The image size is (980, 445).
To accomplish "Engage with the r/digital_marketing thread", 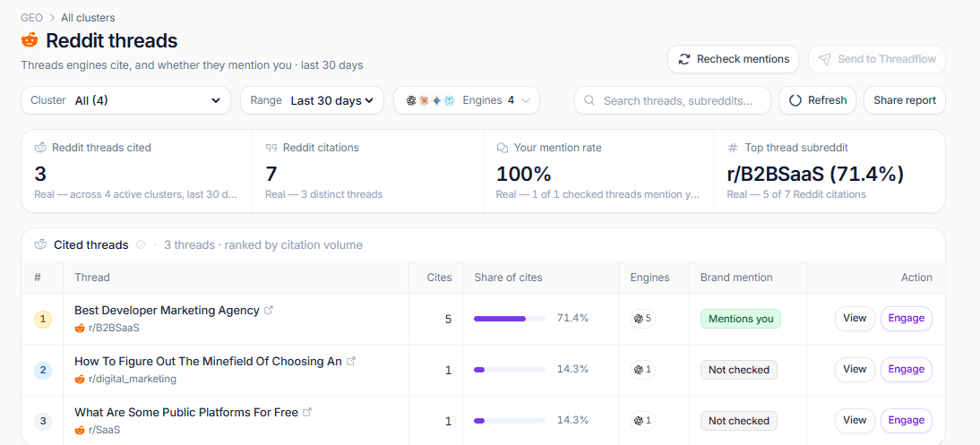I will tap(907, 370).
